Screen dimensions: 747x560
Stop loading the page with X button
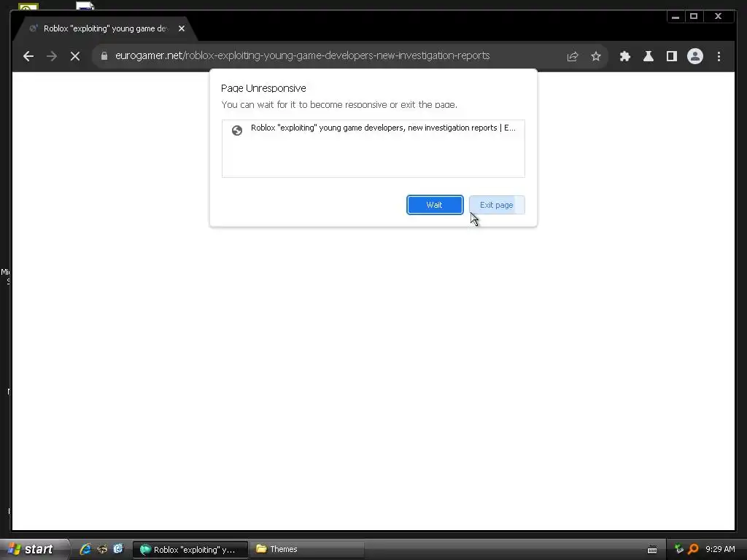[x=75, y=56]
